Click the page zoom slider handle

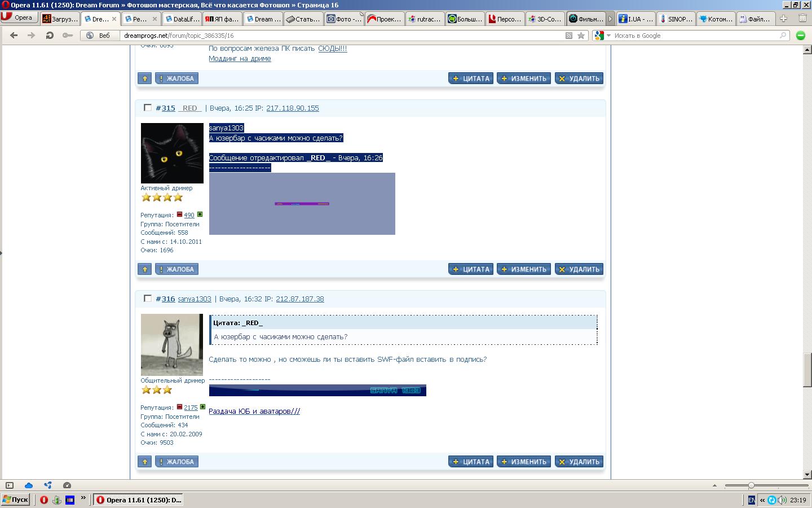(x=751, y=485)
